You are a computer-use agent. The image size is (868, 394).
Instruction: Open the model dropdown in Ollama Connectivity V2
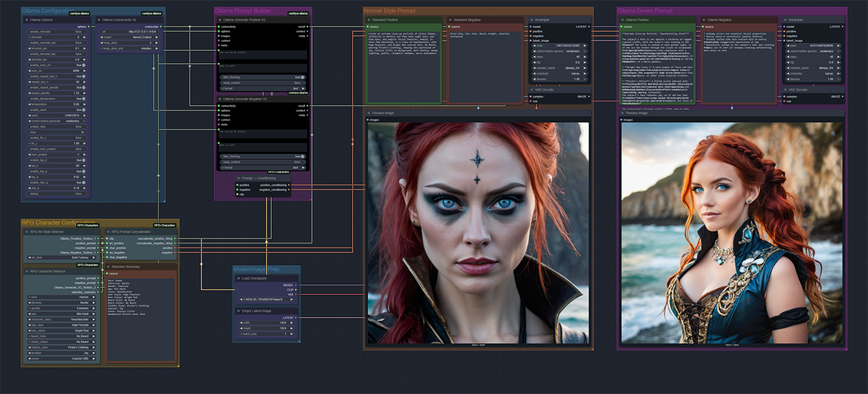click(x=128, y=37)
